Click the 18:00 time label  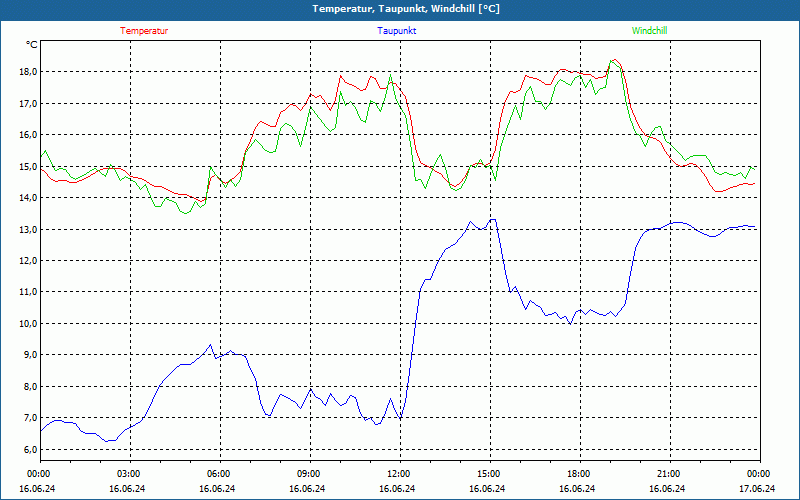(578, 474)
